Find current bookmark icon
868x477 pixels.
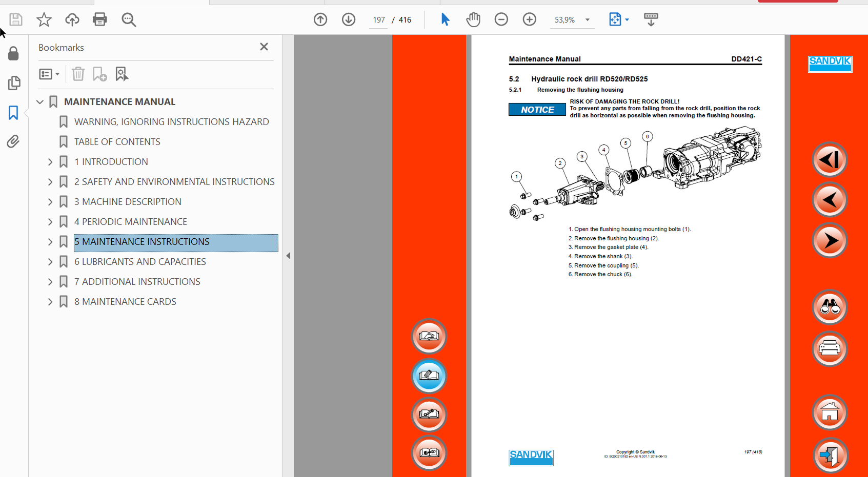coord(122,74)
